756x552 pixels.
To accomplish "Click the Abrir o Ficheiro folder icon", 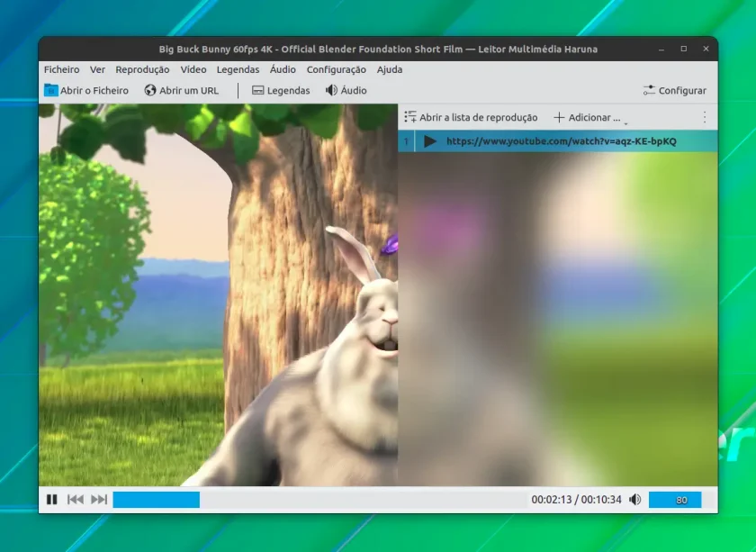I will [50, 90].
